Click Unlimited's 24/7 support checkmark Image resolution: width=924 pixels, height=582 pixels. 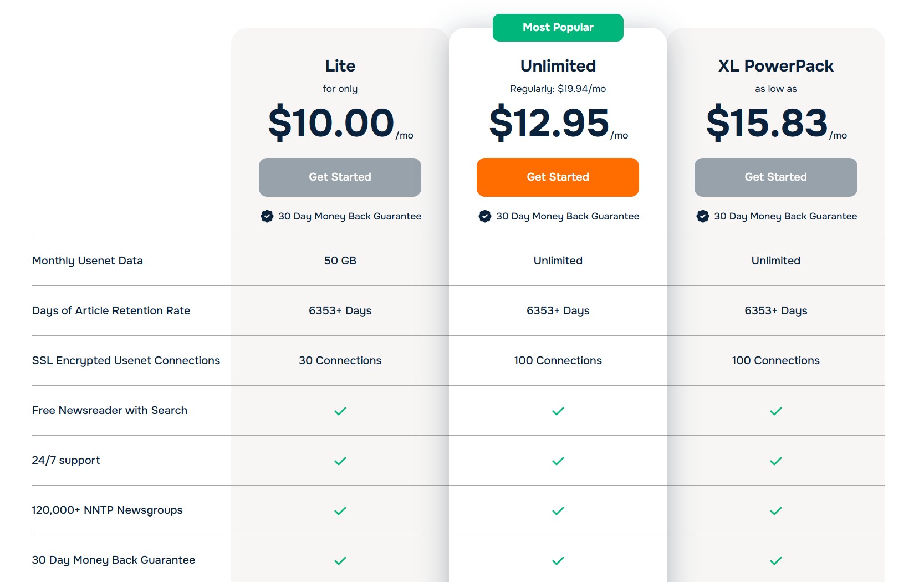click(x=558, y=461)
